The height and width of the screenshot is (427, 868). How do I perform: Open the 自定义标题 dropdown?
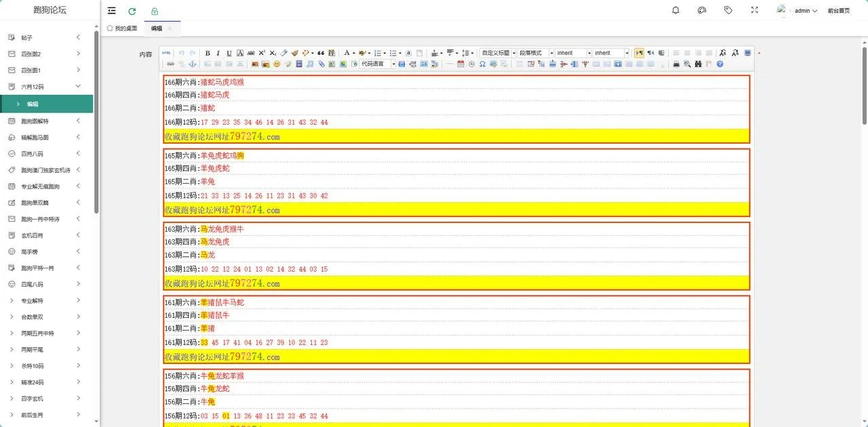498,53
